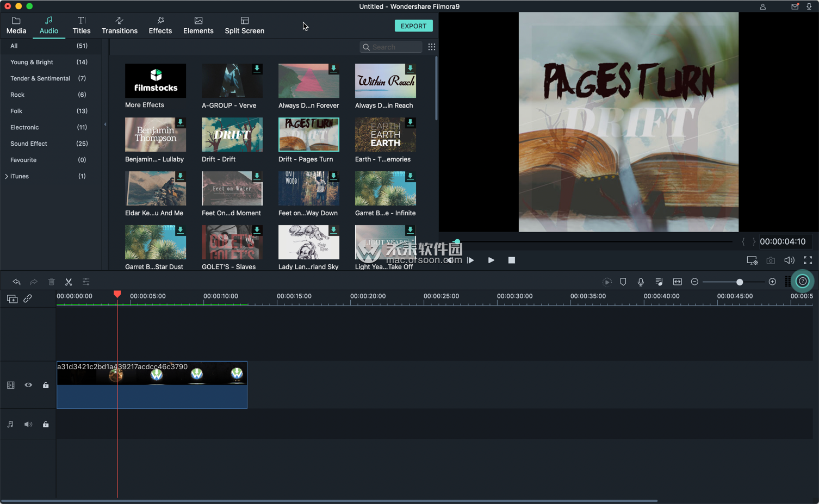Select the Drift - Drift thumbnail

[x=232, y=134]
